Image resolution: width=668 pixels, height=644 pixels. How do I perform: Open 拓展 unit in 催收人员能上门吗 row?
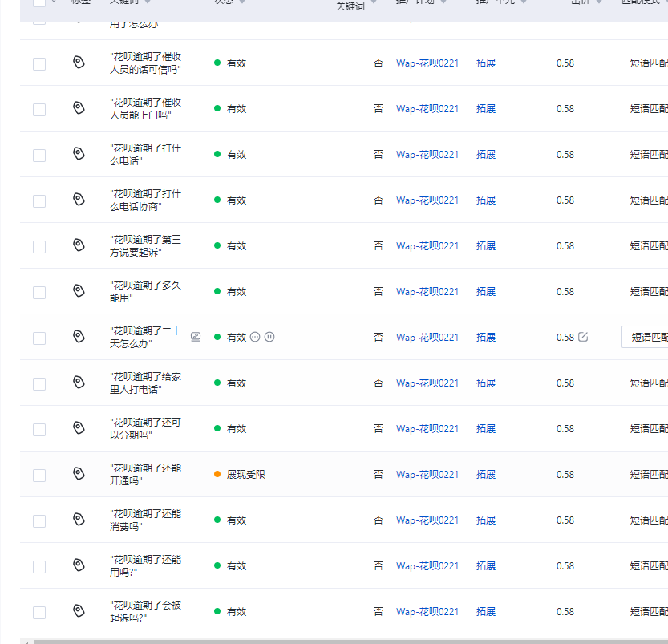tap(486, 108)
